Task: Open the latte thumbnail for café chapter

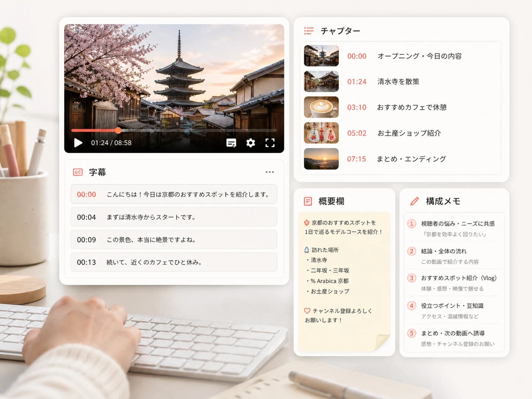Action: pyautogui.click(x=321, y=107)
